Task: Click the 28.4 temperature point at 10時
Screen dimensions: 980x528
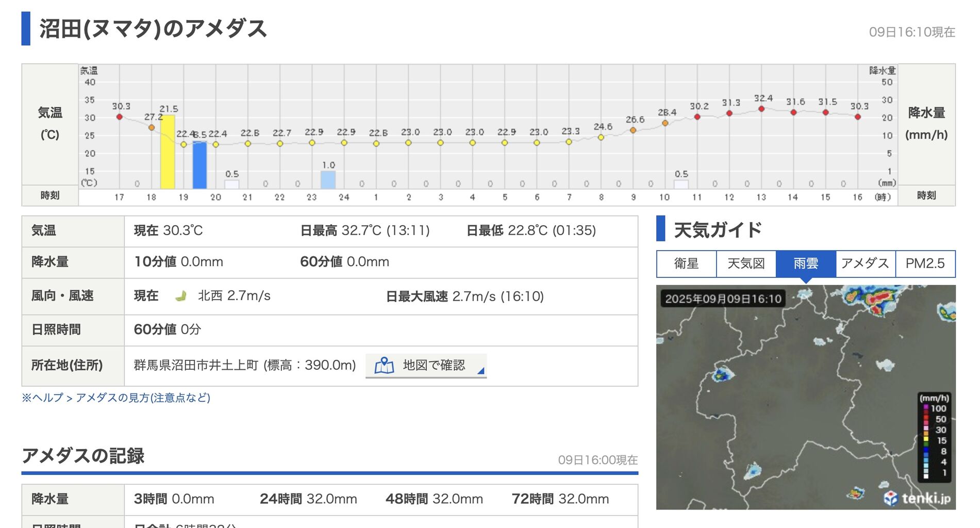Action: (665, 123)
